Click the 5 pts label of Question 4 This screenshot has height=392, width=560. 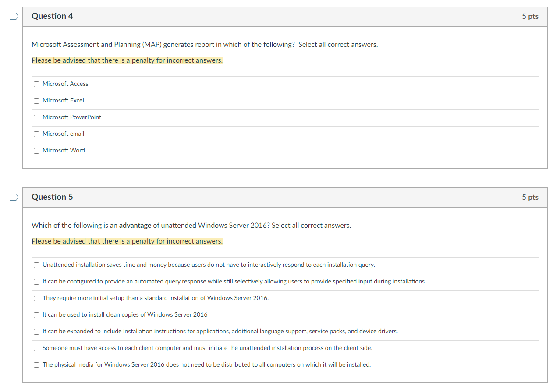530,16
